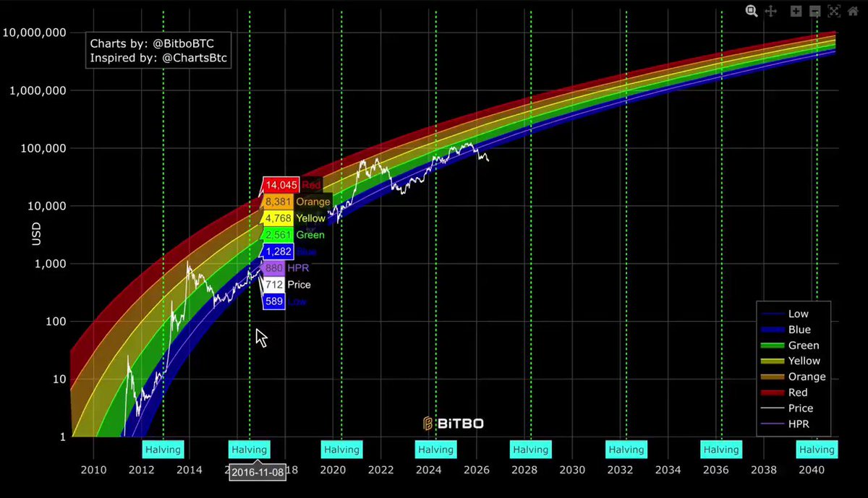Select the Zoom tool in chart modebar
This screenshot has height=498, width=868.
point(752,11)
